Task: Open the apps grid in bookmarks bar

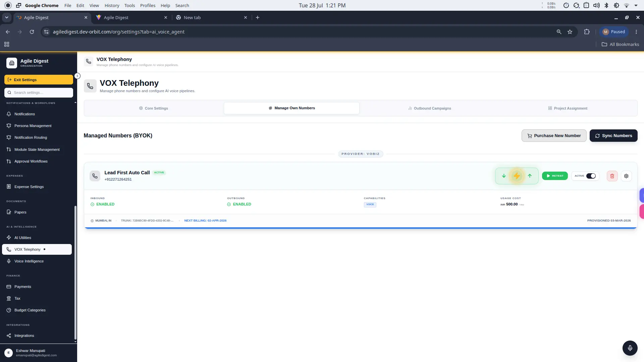Action: (7, 44)
